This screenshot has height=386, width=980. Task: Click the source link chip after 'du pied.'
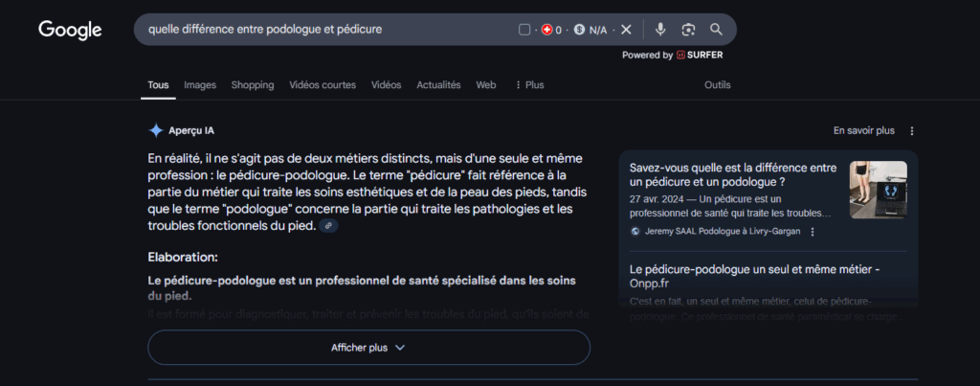click(x=328, y=226)
